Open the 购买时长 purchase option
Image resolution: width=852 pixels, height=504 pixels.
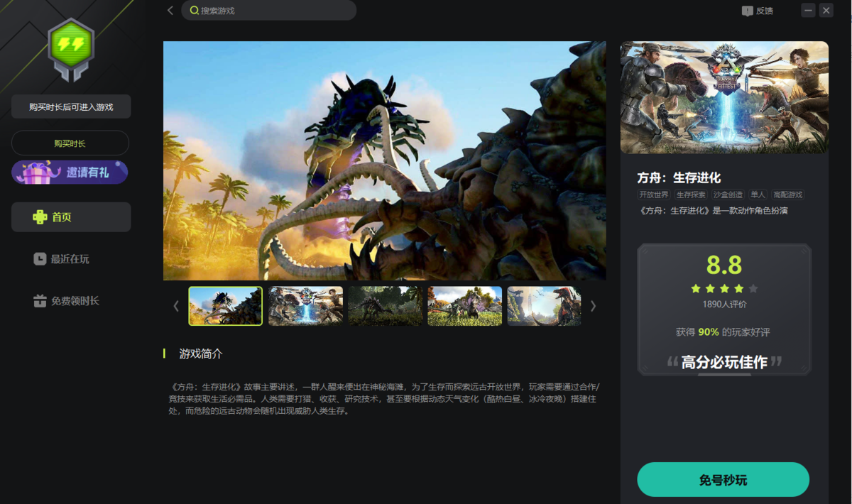[70, 143]
